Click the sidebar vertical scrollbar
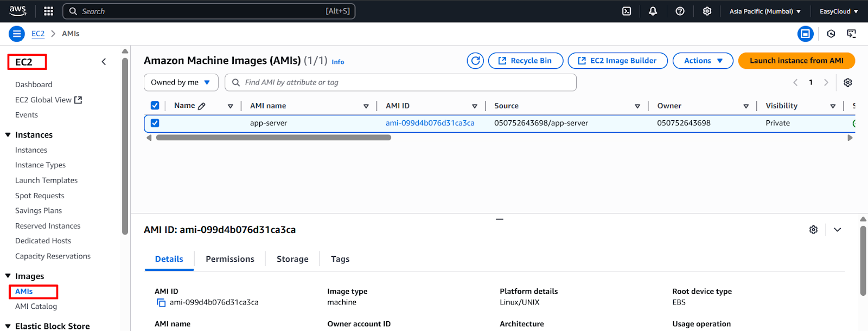The height and width of the screenshot is (331, 868). pyautogui.click(x=125, y=146)
